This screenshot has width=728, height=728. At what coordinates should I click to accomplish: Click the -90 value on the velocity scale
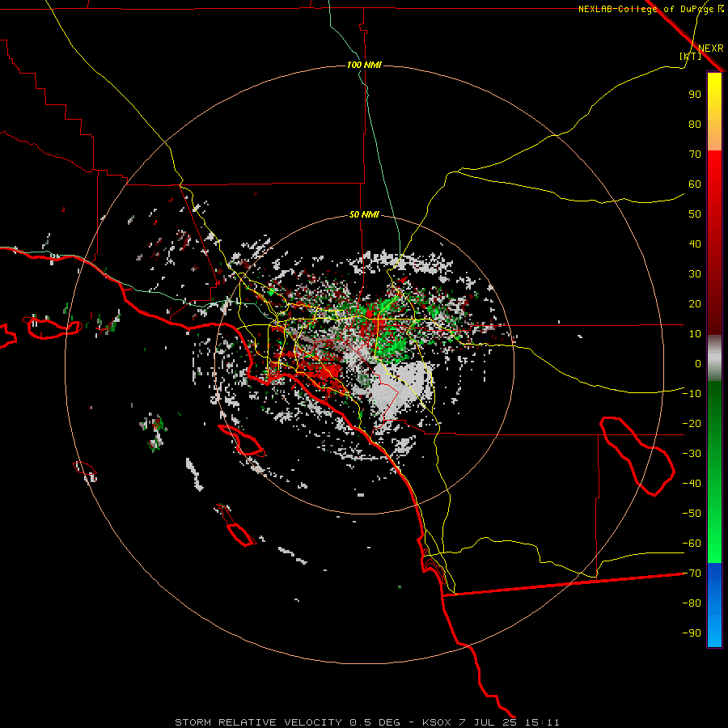click(x=692, y=633)
